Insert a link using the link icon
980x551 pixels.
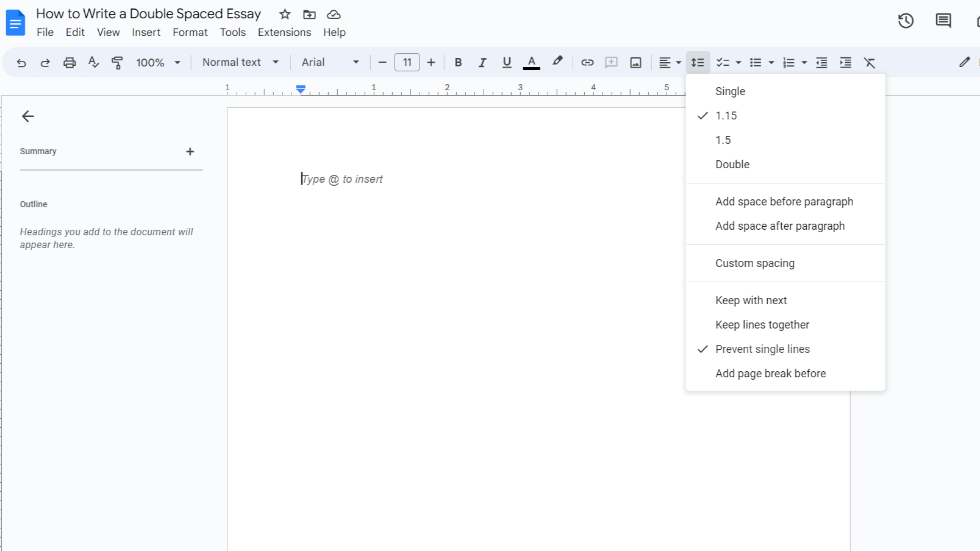coord(587,62)
